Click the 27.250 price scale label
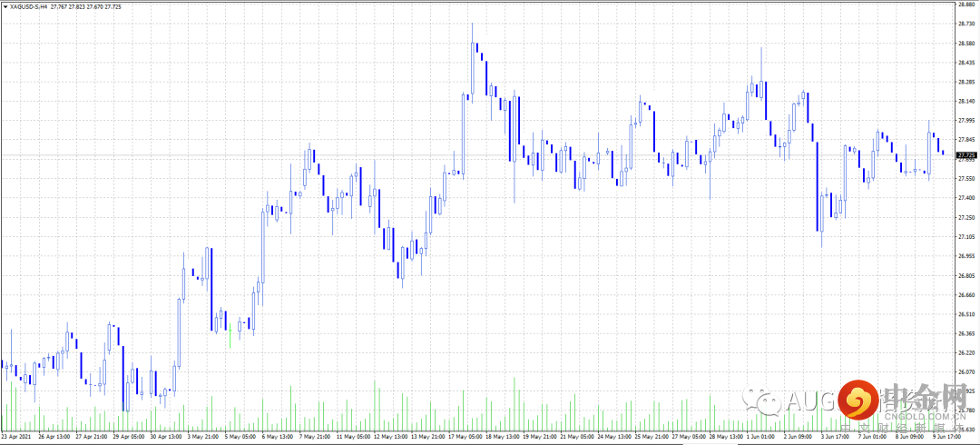 [x=965, y=218]
